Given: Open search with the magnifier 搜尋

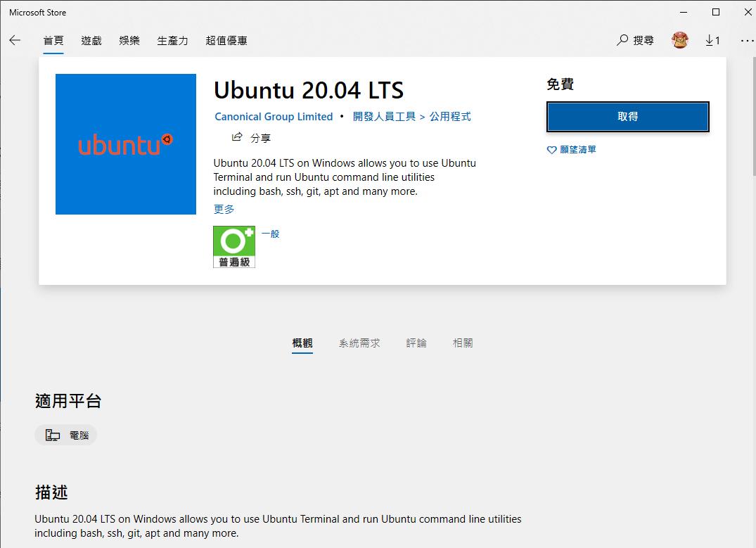Looking at the screenshot, I should tap(635, 41).
